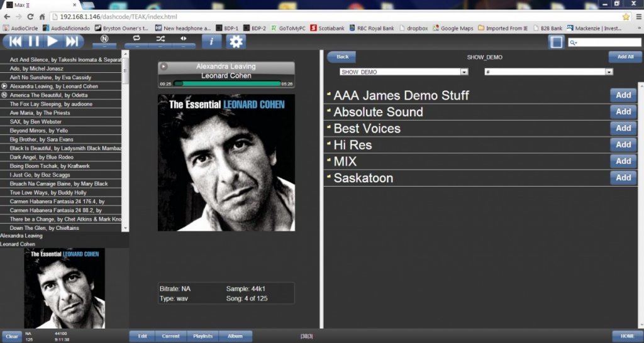Click the Add All button
The image size is (644, 343).
coord(625,57)
